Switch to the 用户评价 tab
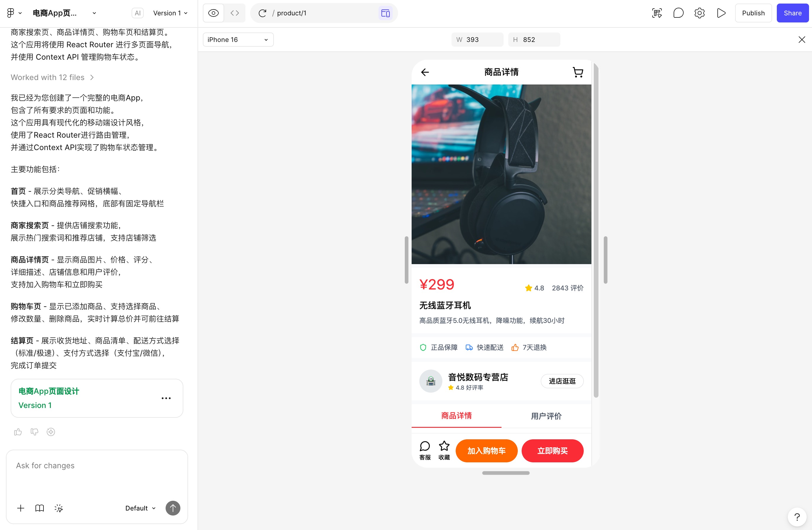The width and height of the screenshot is (812, 530). click(546, 416)
